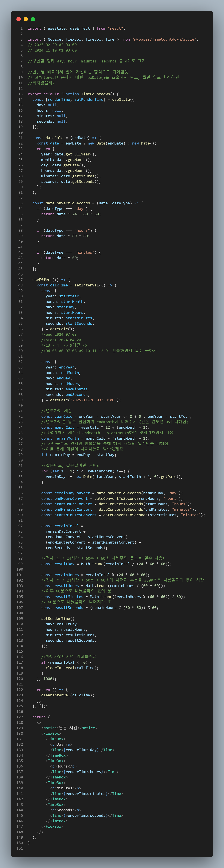Click the "return date * 60;" line

coord(60,258)
